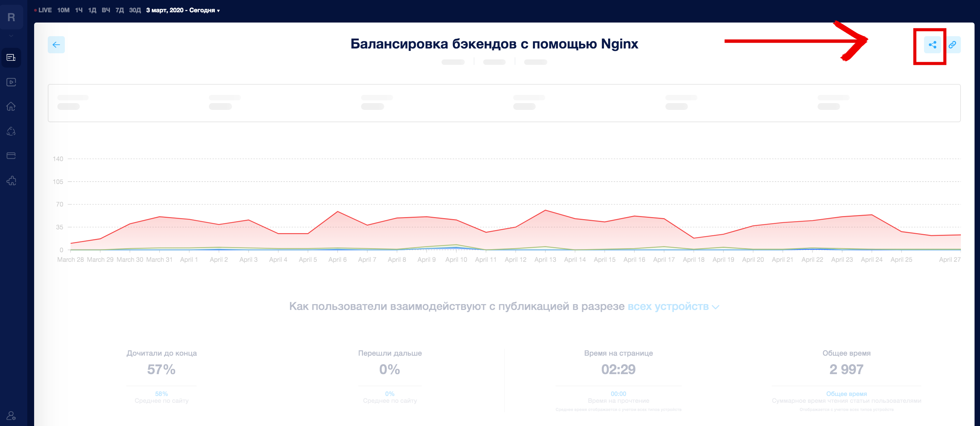This screenshot has width=980, height=426.
Task: Open the video section sidebar icon
Action: click(11, 82)
